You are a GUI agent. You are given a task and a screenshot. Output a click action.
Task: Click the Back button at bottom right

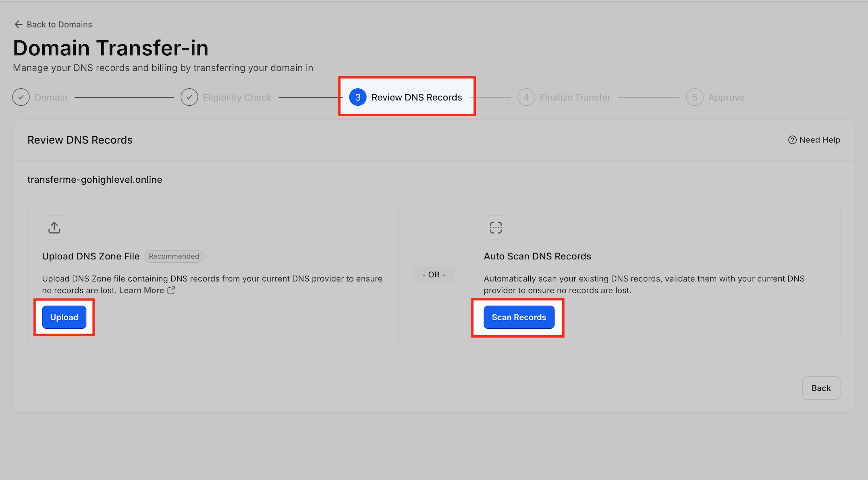821,388
